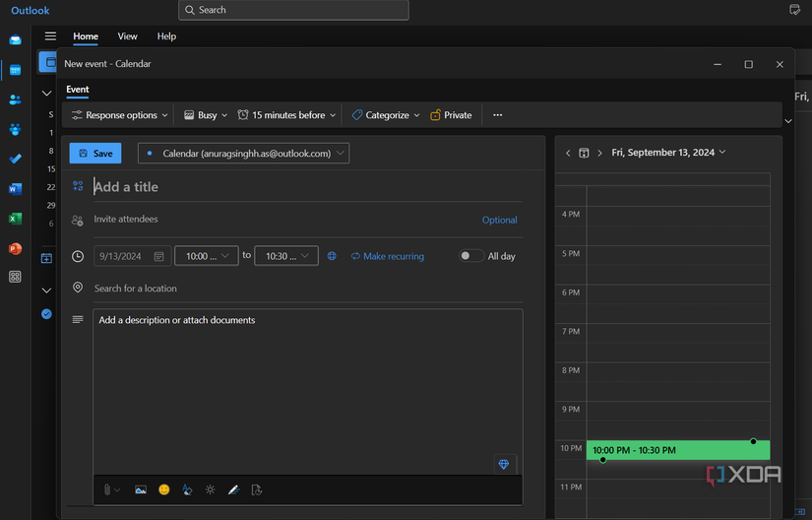The height and width of the screenshot is (520, 812).
Task: Mark the event as Private
Action: [451, 115]
